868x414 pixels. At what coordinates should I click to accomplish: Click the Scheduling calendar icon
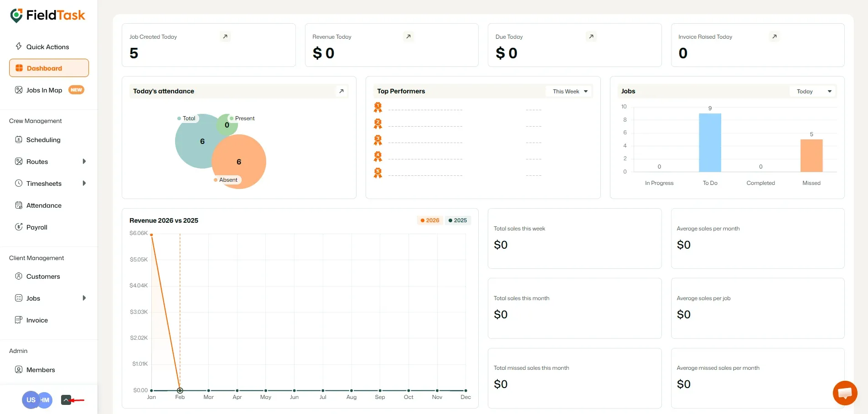click(19, 139)
